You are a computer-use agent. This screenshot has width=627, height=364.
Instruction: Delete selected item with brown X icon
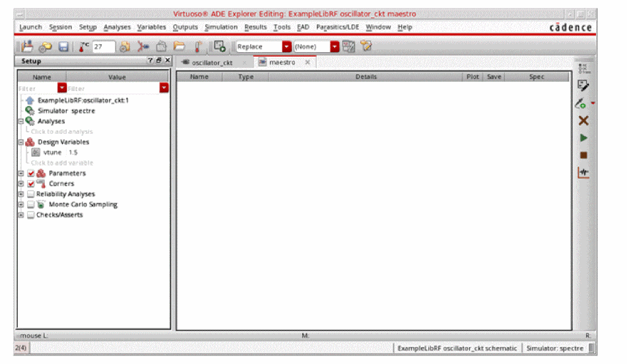click(x=583, y=121)
